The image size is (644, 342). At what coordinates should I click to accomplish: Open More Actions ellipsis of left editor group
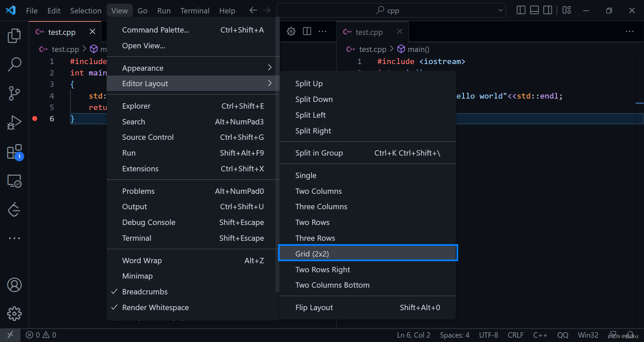pyautogui.click(x=323, y=32)
